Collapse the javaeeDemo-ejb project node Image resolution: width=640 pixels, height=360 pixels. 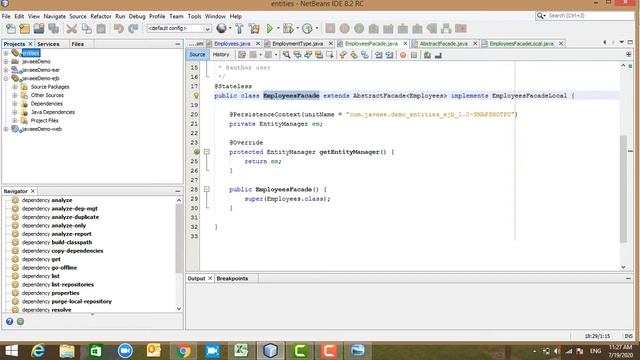[6, 78]
